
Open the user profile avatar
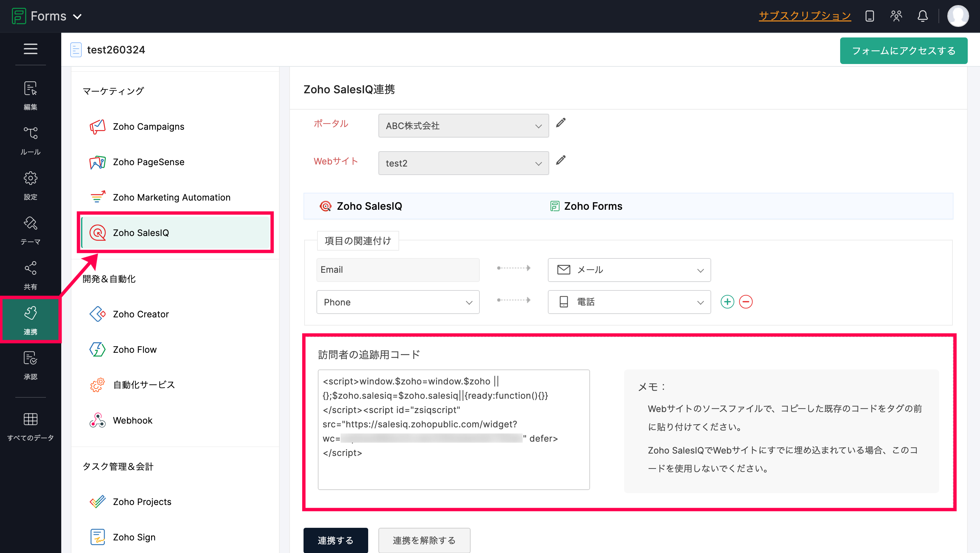coord(958,16)
